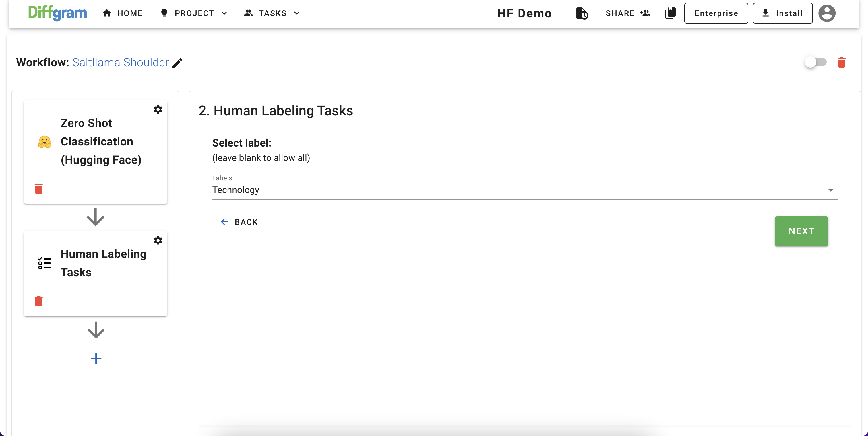
Task: Delete the Zero Shot Classification step
Action: (39, 189)
